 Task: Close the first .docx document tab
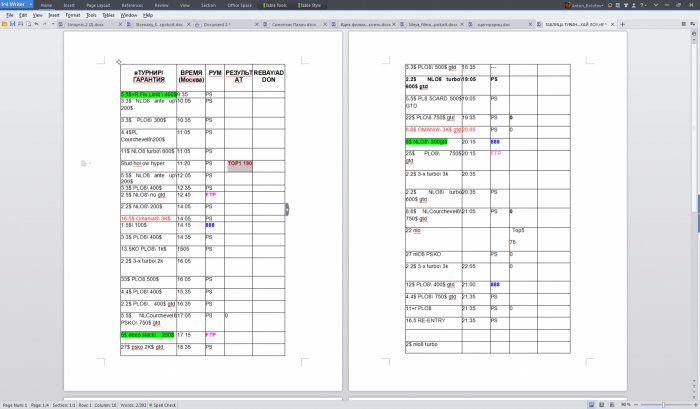(x=120, y=25)
